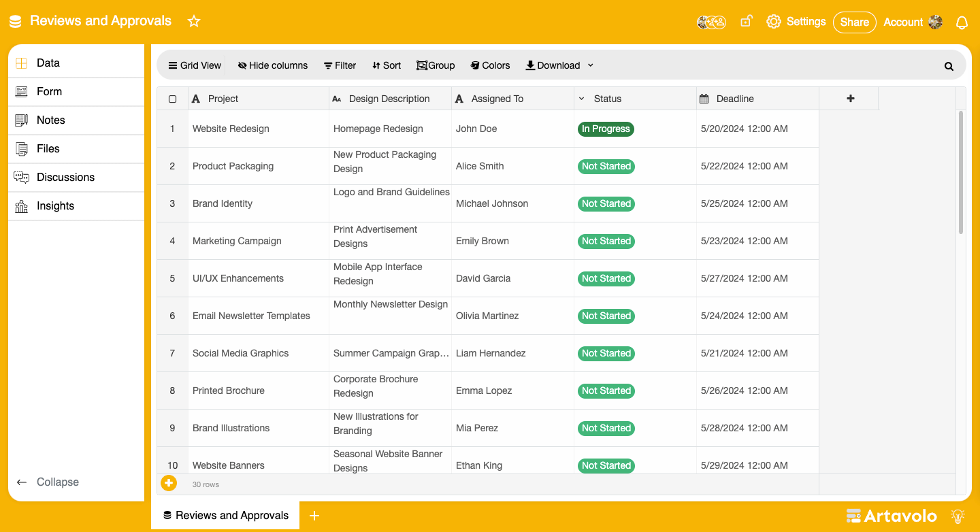
Task: Click the notification bell icon
Action: pos(962,22)
